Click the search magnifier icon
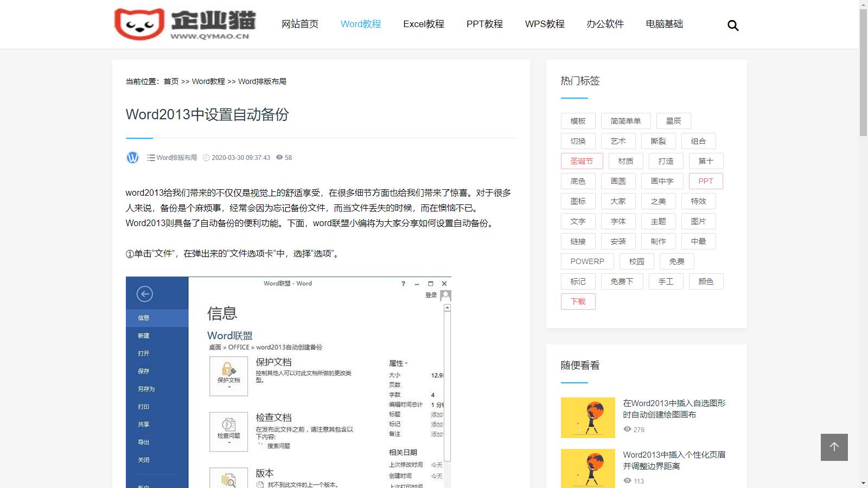The width and height of the screenshot is (868, 488). (x=733, y=25)
